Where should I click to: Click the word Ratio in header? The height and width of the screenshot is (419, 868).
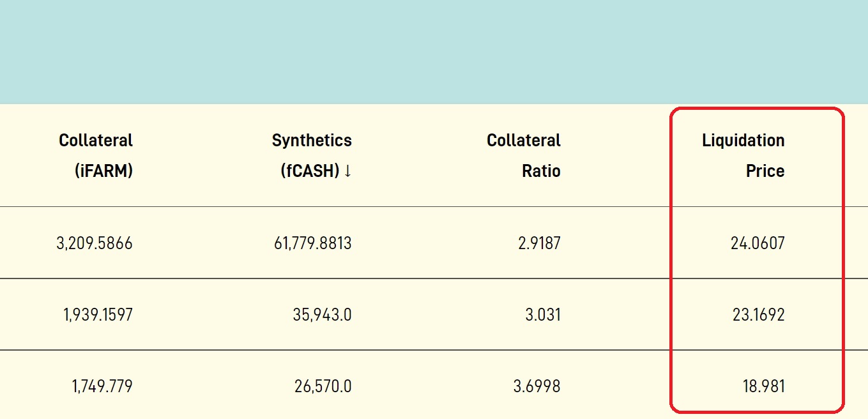point(541,171)
